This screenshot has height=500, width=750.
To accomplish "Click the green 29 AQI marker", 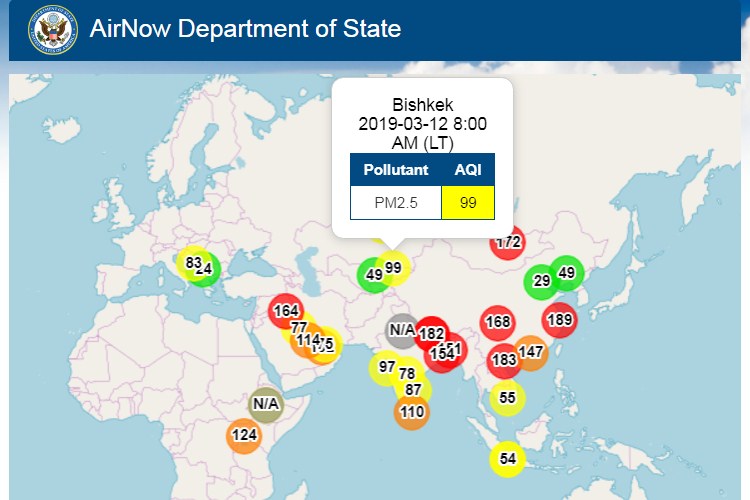I will [542, 281].
